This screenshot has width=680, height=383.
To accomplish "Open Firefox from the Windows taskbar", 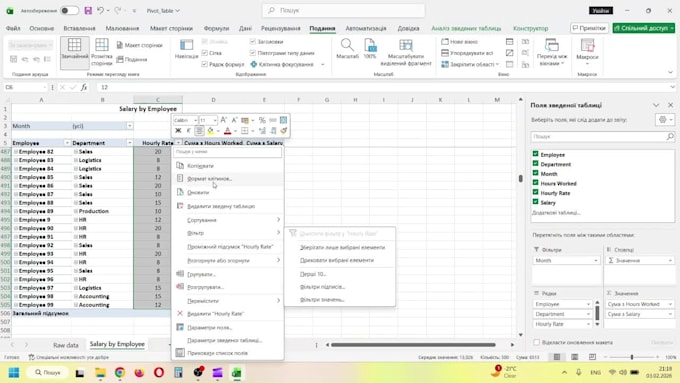I will (139, 373).
